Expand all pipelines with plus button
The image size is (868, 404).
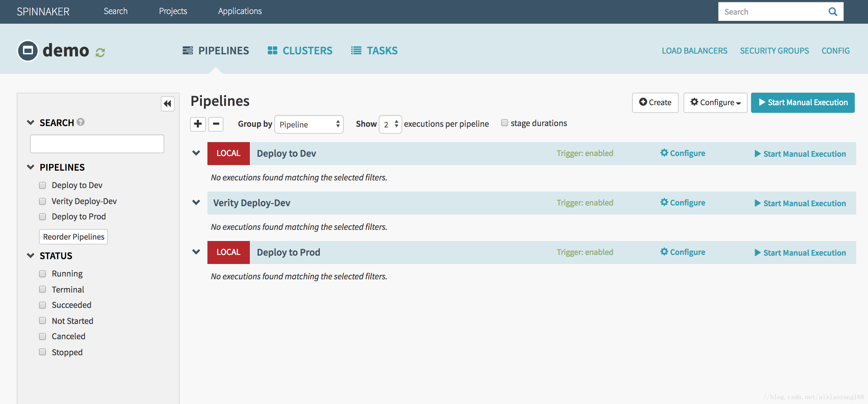[198, 124]
